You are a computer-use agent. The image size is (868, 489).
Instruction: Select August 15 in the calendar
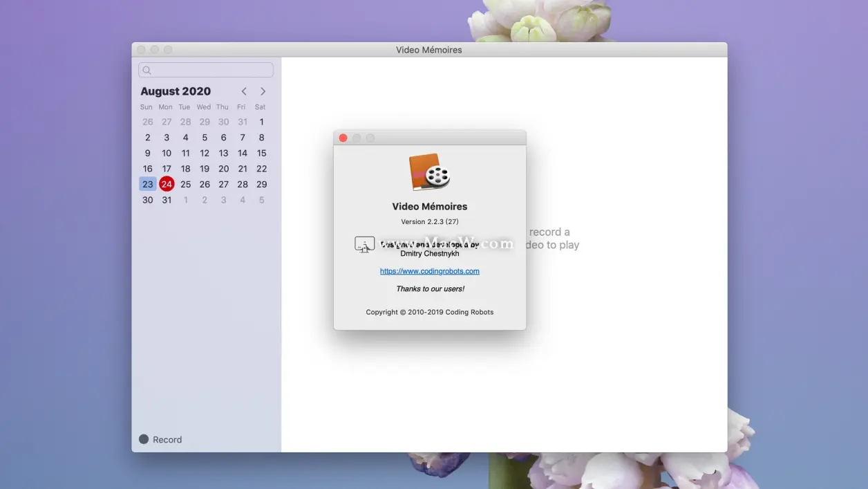pyautogui.click(x=261, y=153)
